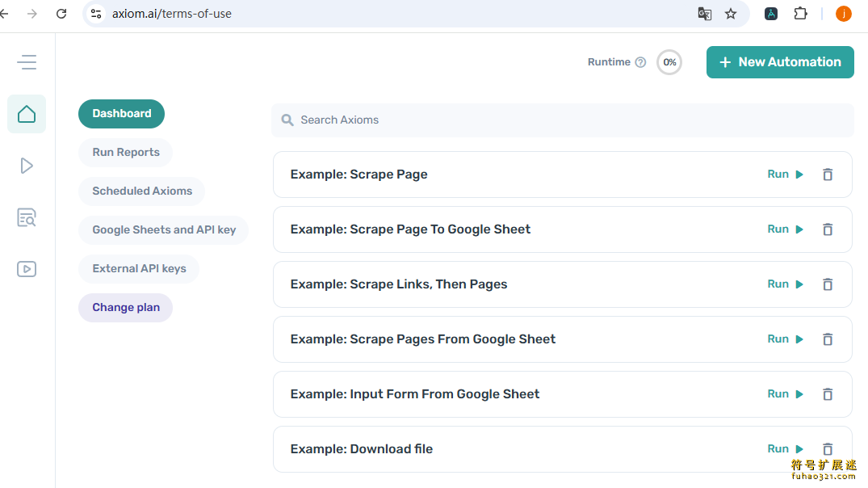This screenshot has width=868, height=488.
Task: Open the video tutorials icon in sidebar
Action: [27, 269]
